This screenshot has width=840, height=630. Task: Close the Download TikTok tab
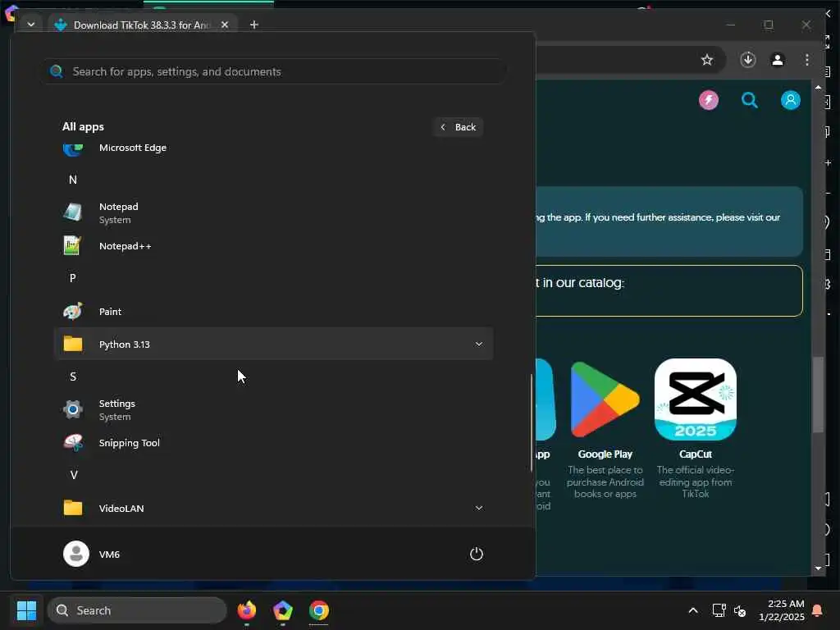click(x=225, y=25)
